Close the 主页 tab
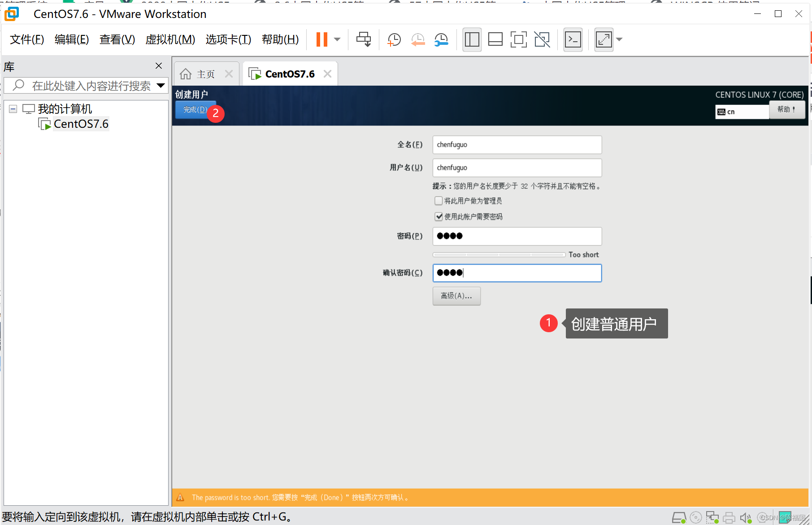This screenshot has height=525, width=812. pyautogui.click(x=229, y=74)
